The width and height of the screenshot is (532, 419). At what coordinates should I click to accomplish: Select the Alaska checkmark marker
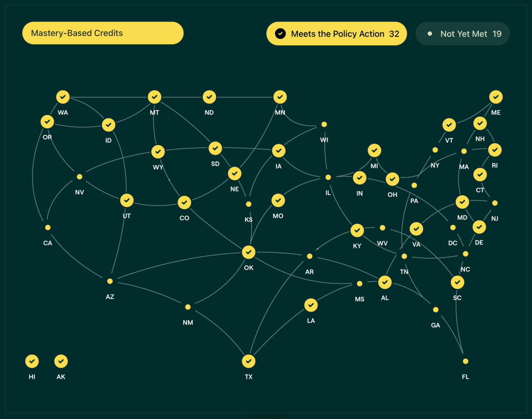click(61, 361)
